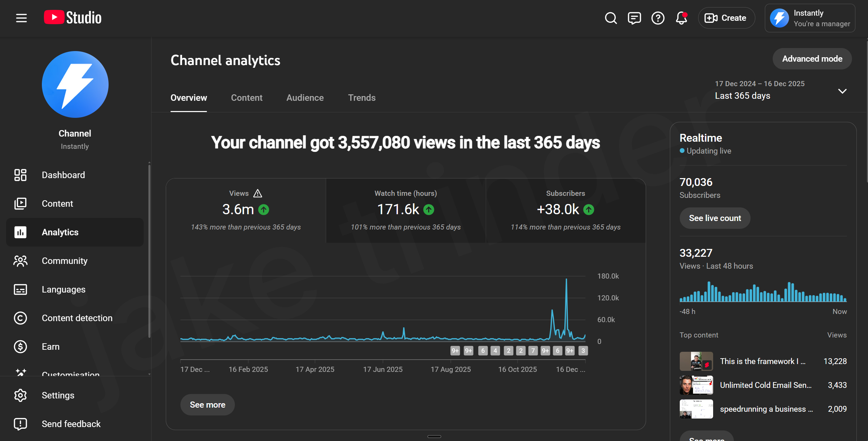868x441 pixels.
Task: Open the comments speech bubble icon
Action: (634, 18)
